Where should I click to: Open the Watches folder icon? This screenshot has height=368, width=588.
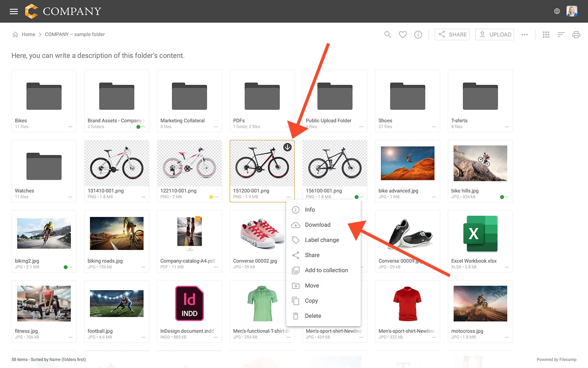click(44, 166)
